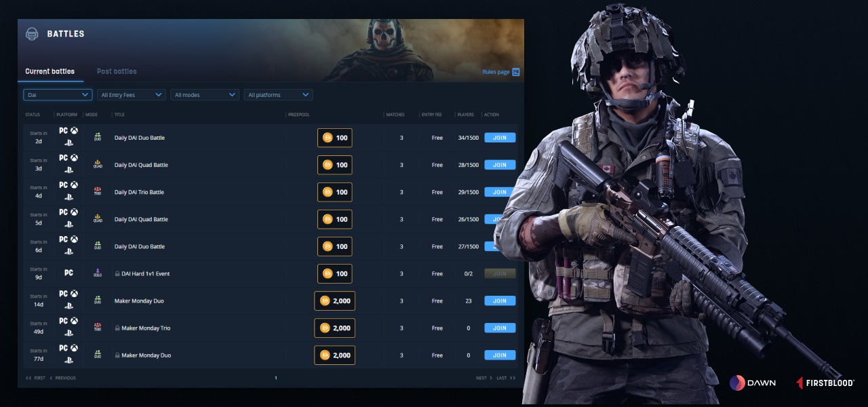The width and height of the screenshot is (868, 407).
Task: Click the Daily DAI Trio Battle title
Action: coord(139,192)
